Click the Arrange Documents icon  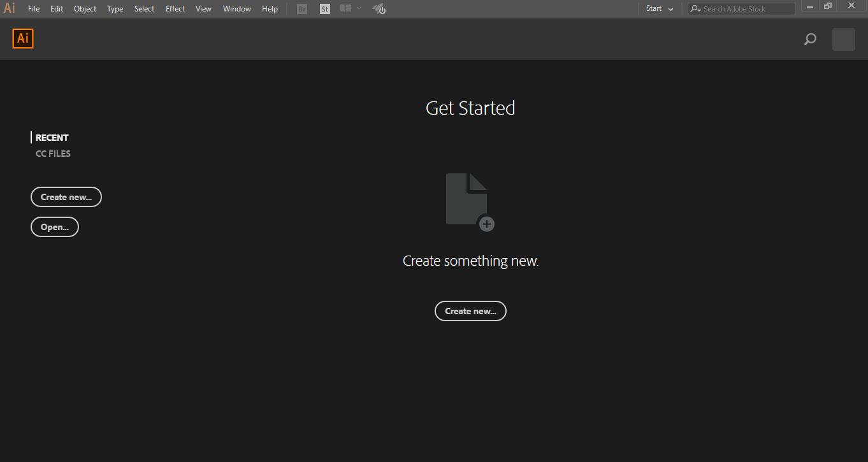345,8
